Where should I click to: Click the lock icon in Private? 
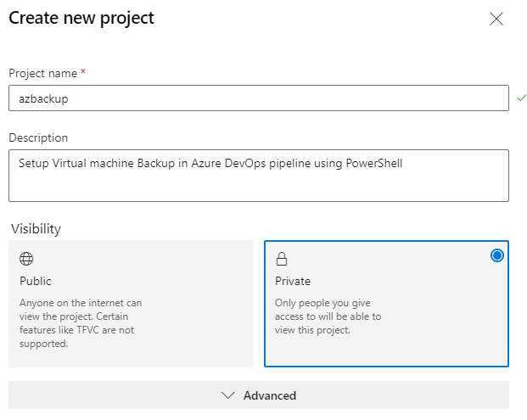click(282, 259)
